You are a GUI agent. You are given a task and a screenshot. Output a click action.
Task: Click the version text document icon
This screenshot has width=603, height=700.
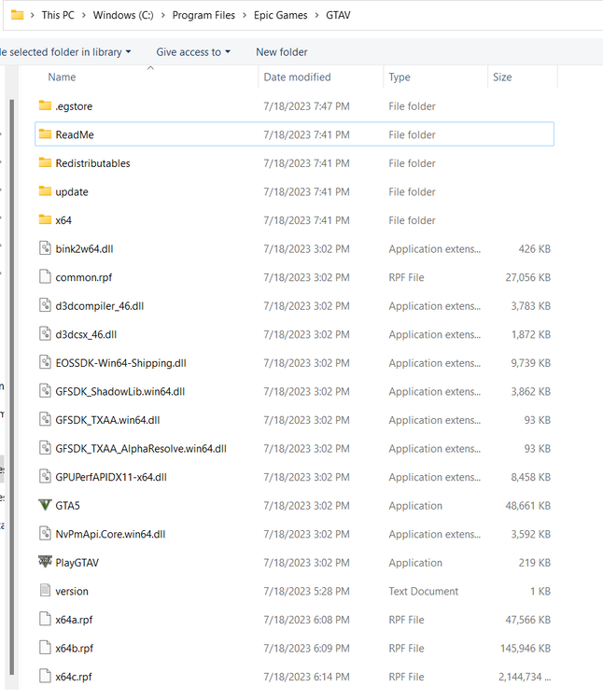[45, 591]
